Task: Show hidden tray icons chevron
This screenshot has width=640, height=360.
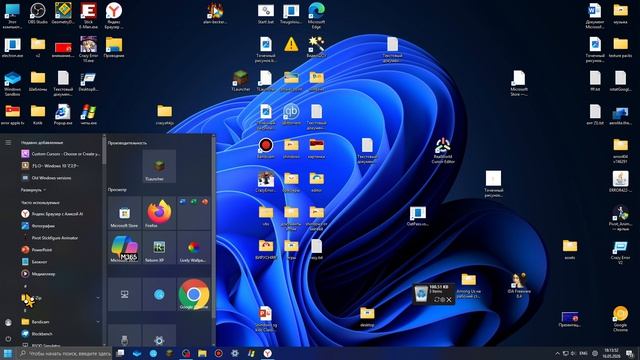Action: tap(557, 353)
